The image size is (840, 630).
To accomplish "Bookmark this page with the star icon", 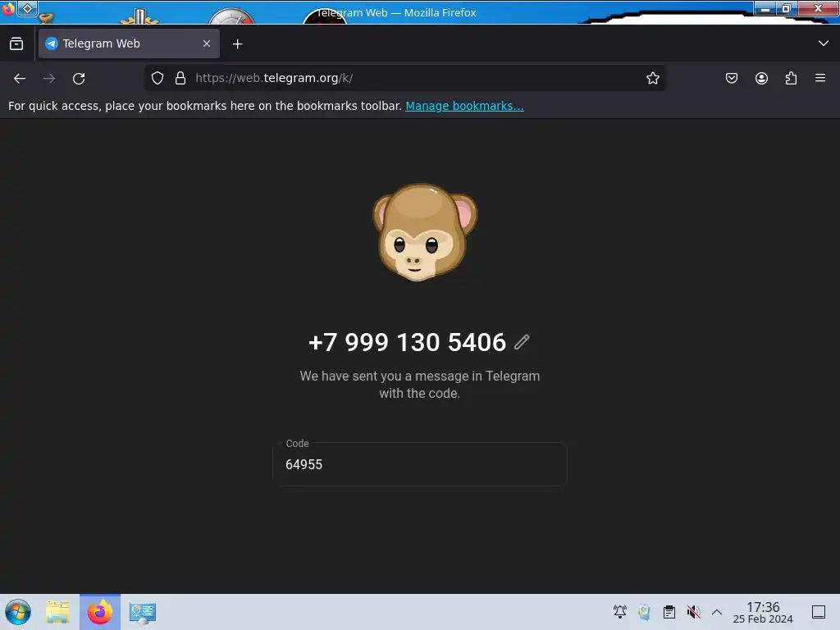I will click(x=652, y=78).
